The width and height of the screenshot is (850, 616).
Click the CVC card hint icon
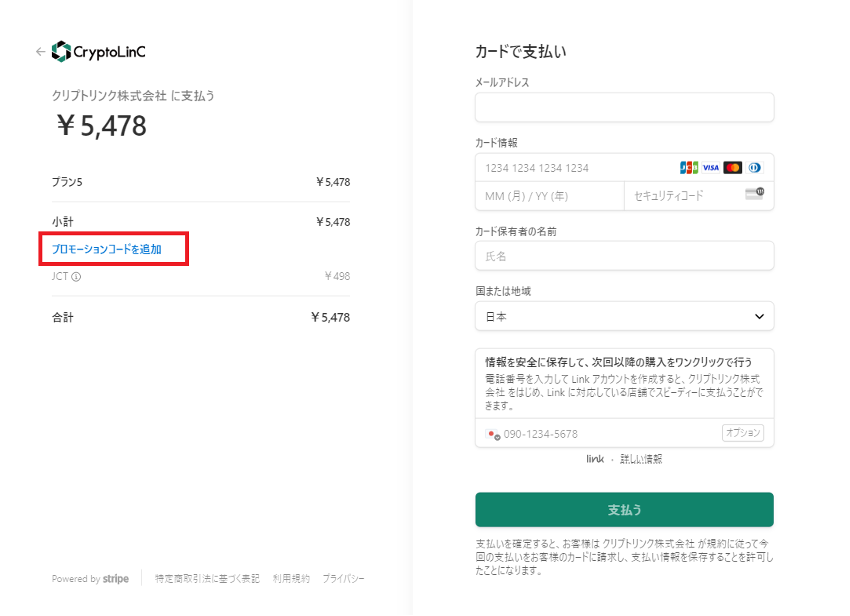[755, 194]
